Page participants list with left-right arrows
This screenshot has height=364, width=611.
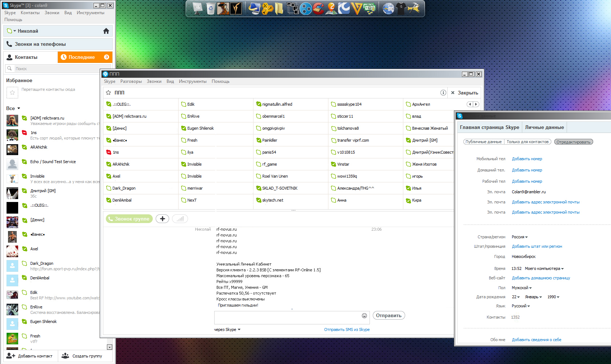pyautogui.click(x=473, y=104)
